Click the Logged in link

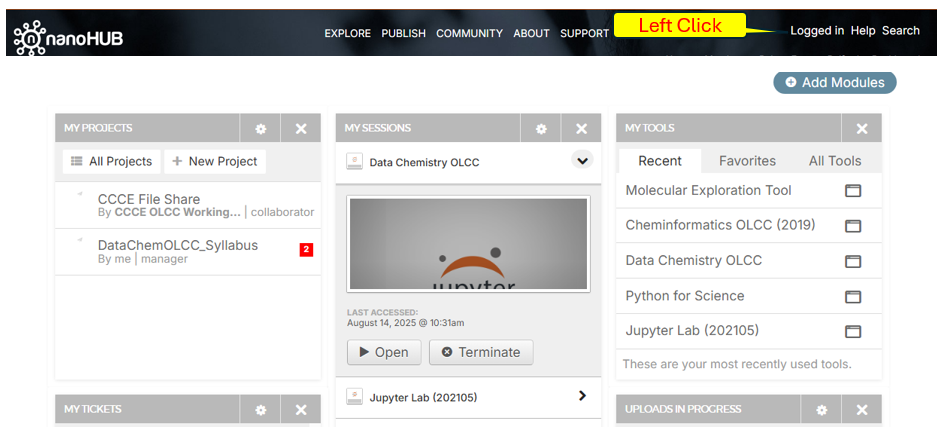(x=817, y=30)
